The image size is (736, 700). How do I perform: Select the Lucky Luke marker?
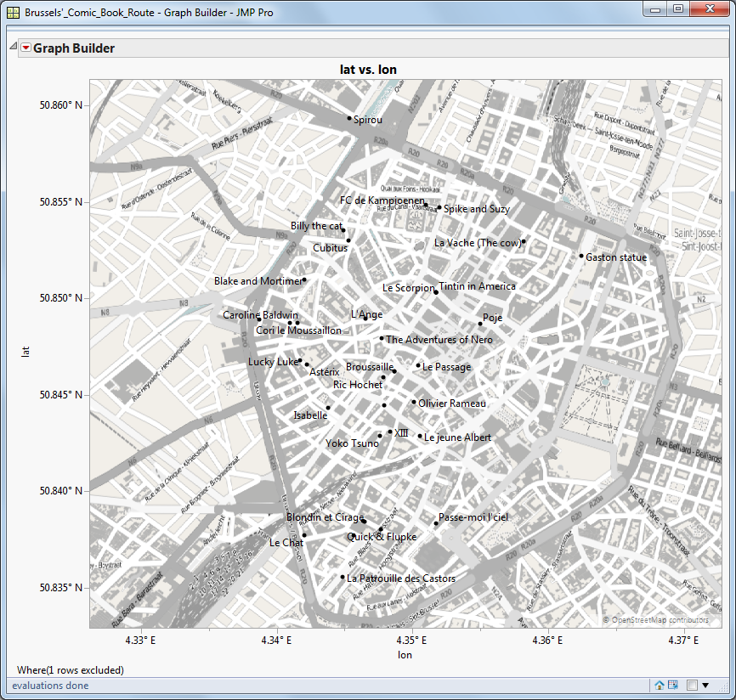(300, 360)
